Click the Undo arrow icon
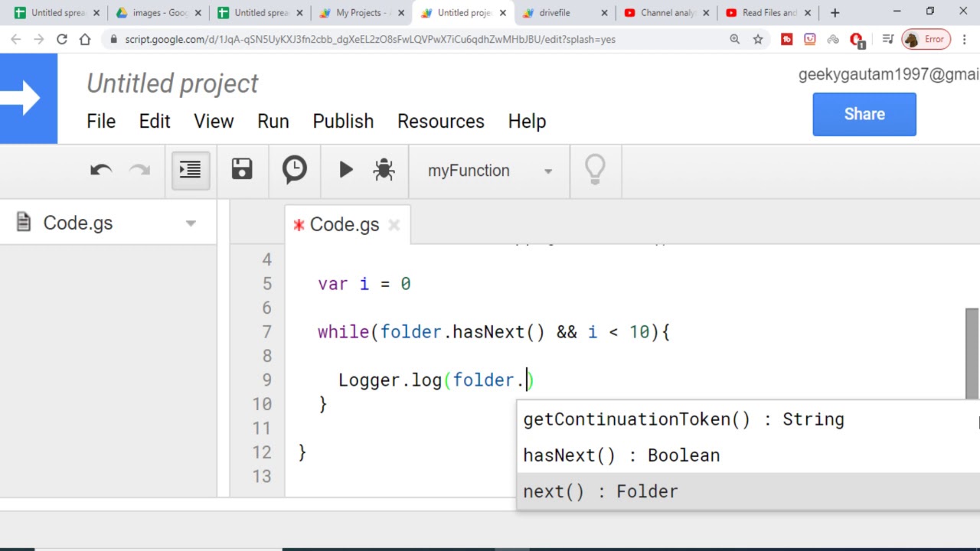 (x=101, y=170)
